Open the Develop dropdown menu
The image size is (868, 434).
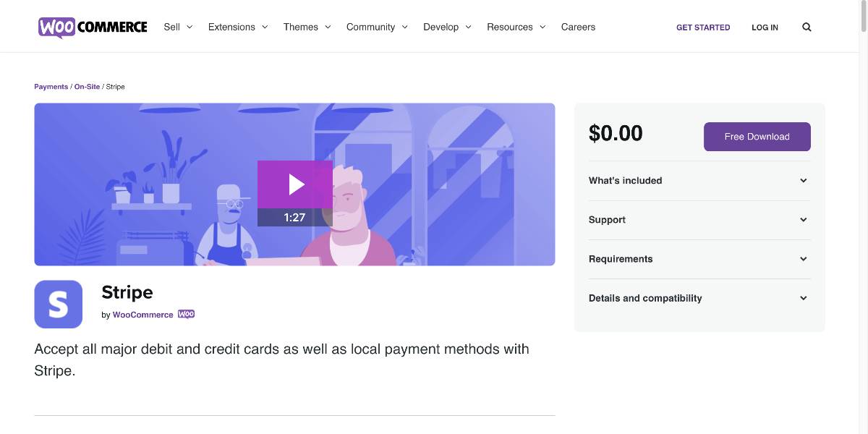coord(448,27)
